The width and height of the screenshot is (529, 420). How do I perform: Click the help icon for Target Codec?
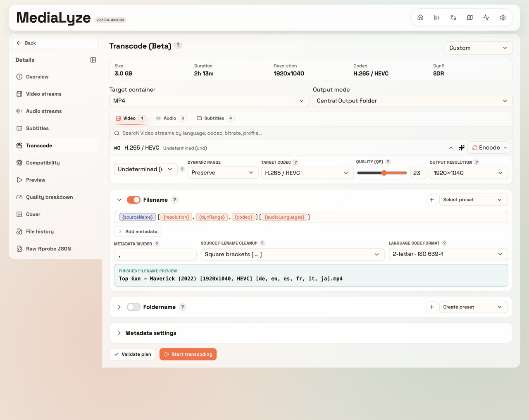[296, 162]
